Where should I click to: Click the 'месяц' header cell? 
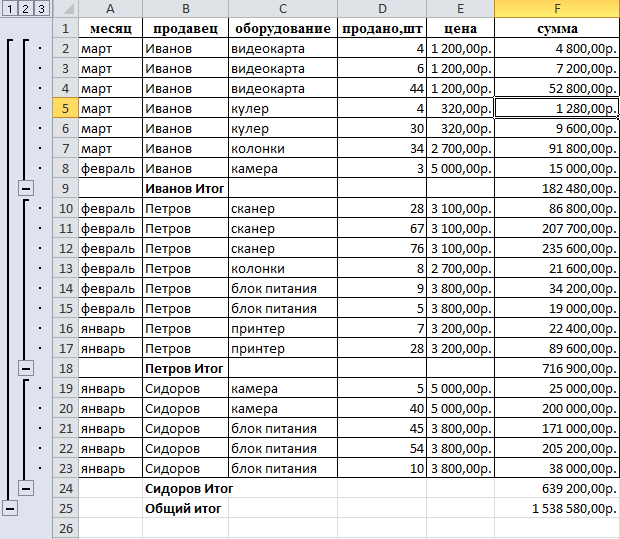pyautogui.click(x=110, y=28)
